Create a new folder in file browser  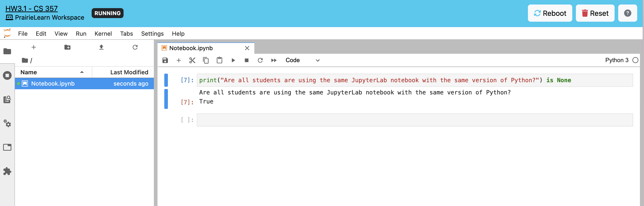pos(67,47)
